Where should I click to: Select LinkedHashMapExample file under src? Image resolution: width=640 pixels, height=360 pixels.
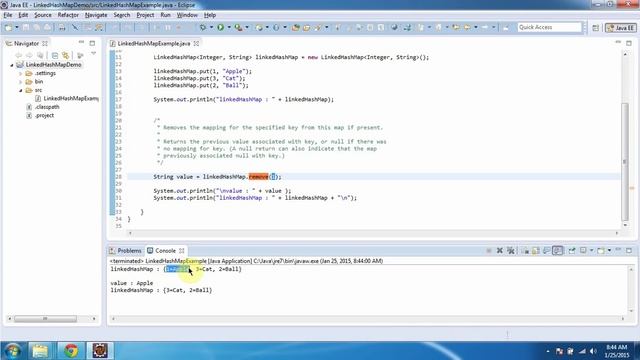67,98
